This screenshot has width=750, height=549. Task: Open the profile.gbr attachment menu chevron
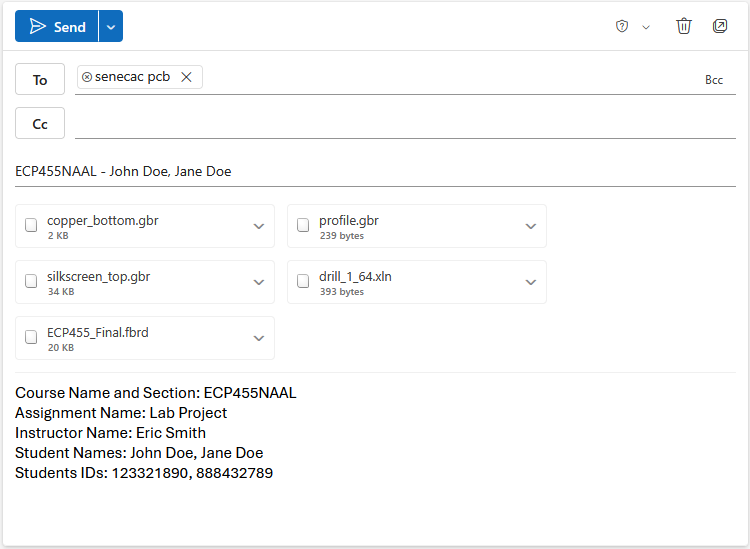[531, 226]
